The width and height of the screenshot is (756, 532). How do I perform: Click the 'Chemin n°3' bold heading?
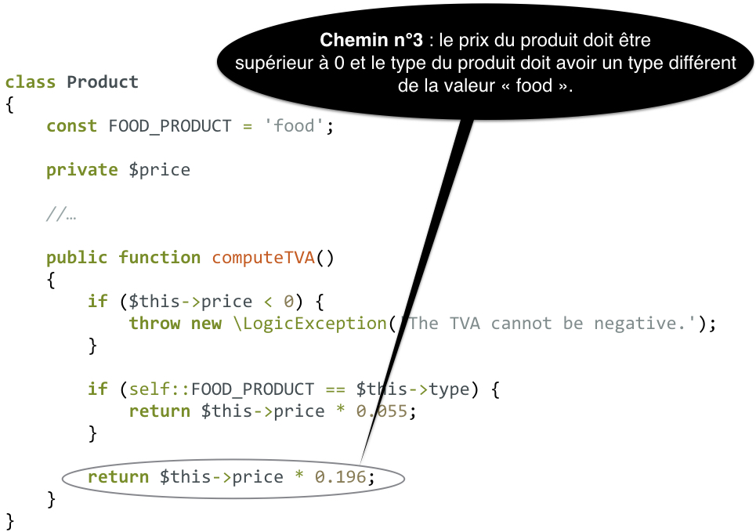(x=371, y=40)
